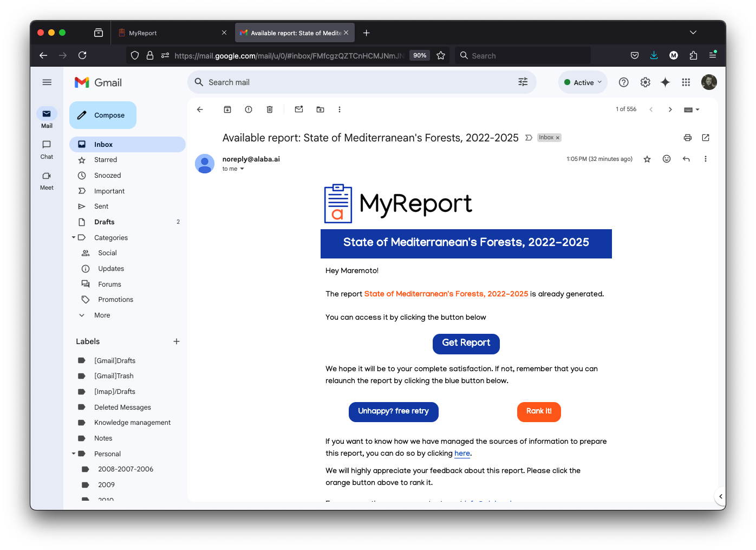The image size is (756, 550).
Task: Open the Firefox extensions puzzle icon
Action: [x=693, y=55]
